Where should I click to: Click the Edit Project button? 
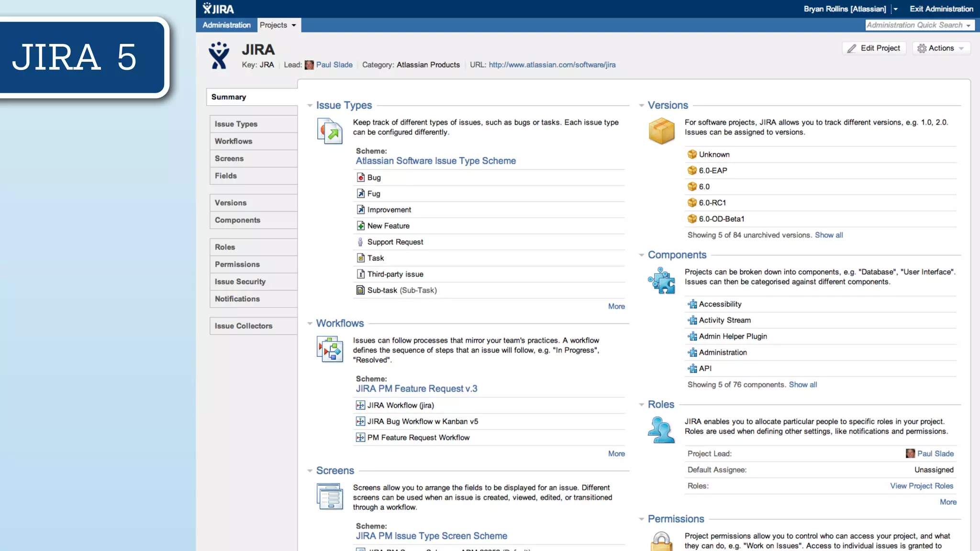[x=874, y=48]
